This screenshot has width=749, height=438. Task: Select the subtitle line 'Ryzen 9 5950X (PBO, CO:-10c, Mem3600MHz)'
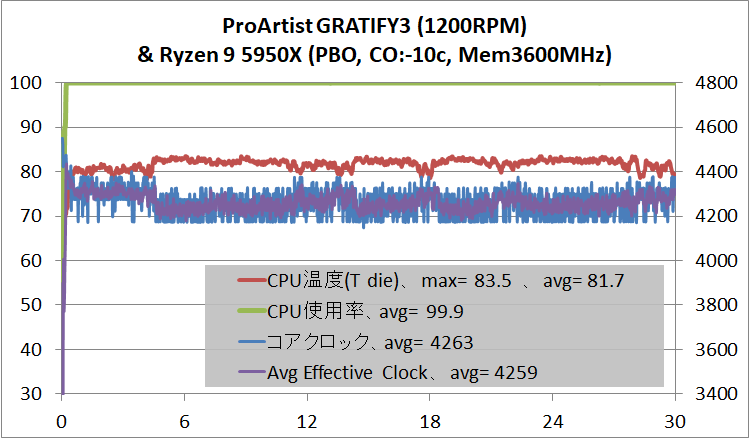point(385,55)
